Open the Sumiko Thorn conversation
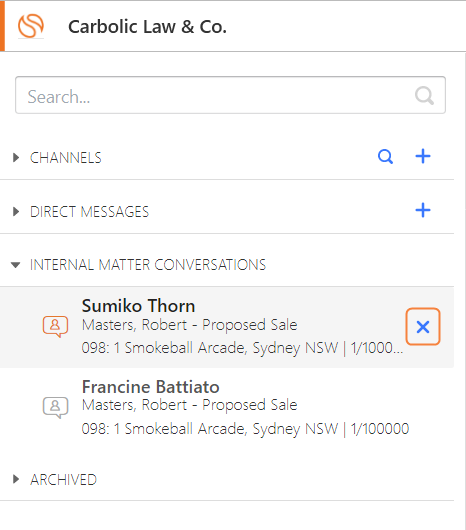Screen dimensions: 466x530 pos(227,327)
